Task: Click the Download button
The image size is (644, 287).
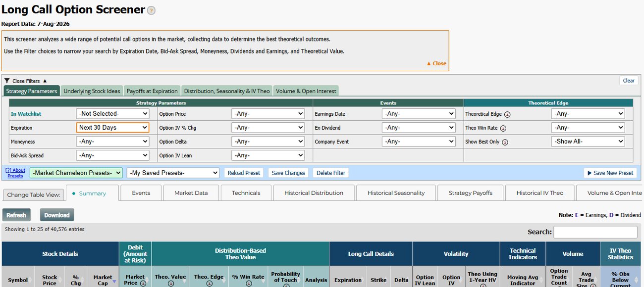Action: (57, 215)
